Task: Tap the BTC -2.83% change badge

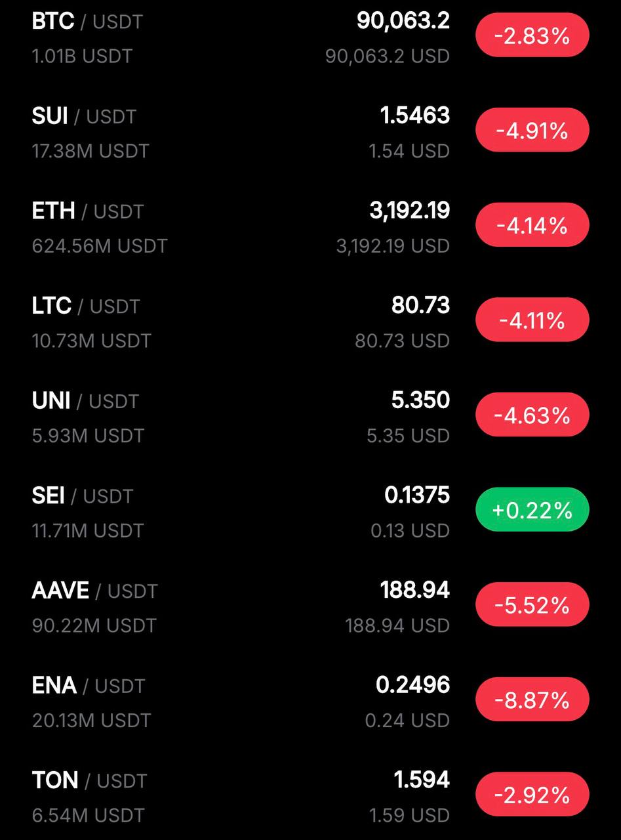Action: 532,35
